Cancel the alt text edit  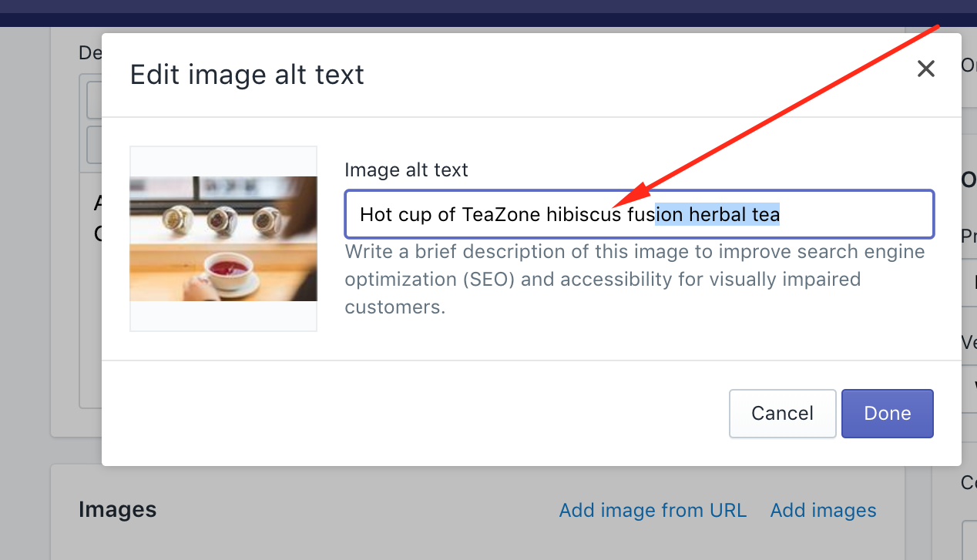tap(782, 413)
